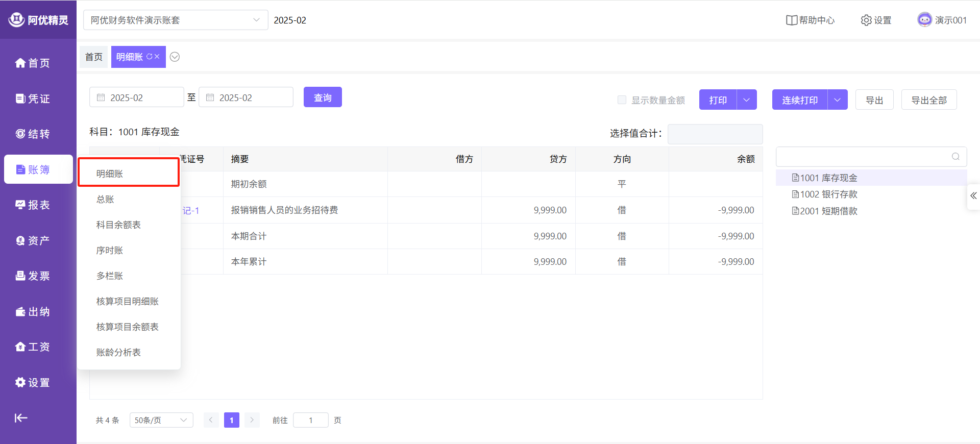
Task: Click the Help Center book icon
Action: [791, 20]
